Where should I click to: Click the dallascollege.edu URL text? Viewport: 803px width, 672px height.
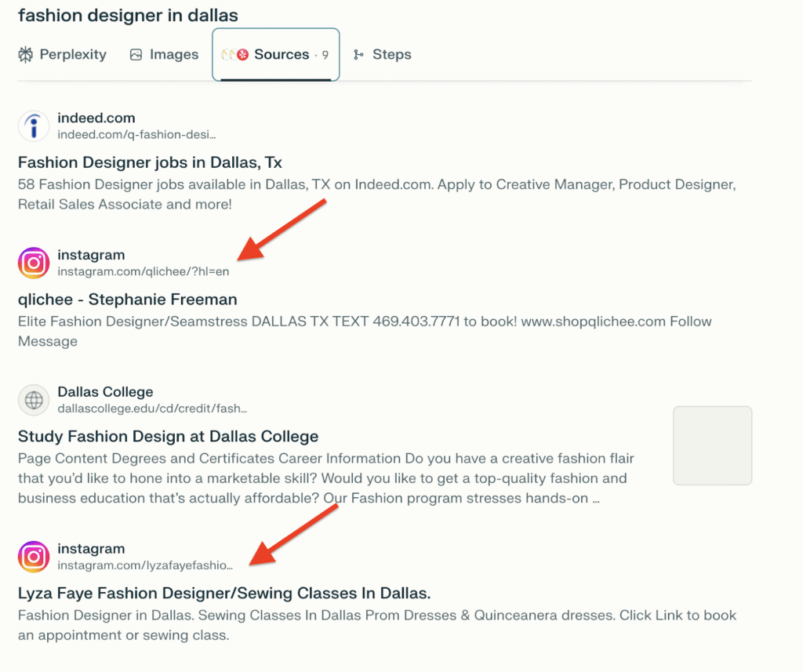coord(152,409)
